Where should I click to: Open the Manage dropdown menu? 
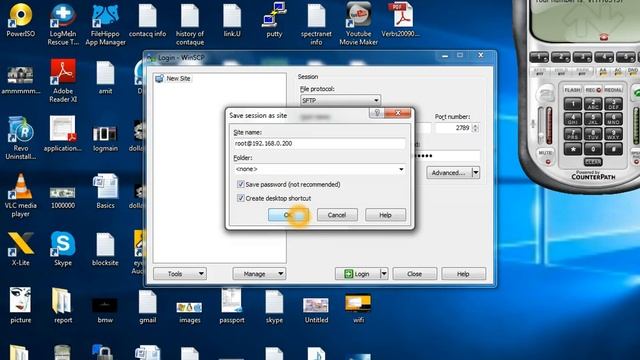point(259,274)
